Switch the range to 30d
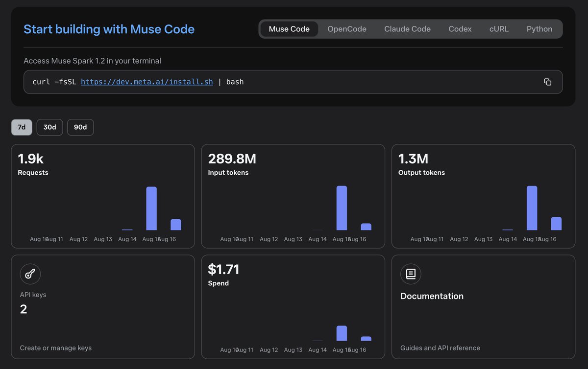This screenshot has width=588, height=369. coord(49,127)
